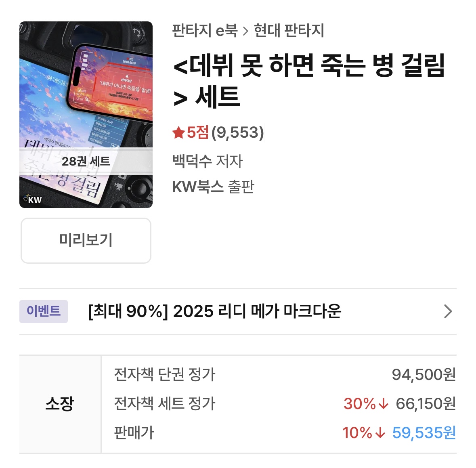This screenshot has height=468, width=476.
Task: Go to 판타지 e북 category
Action: (205, 31)
